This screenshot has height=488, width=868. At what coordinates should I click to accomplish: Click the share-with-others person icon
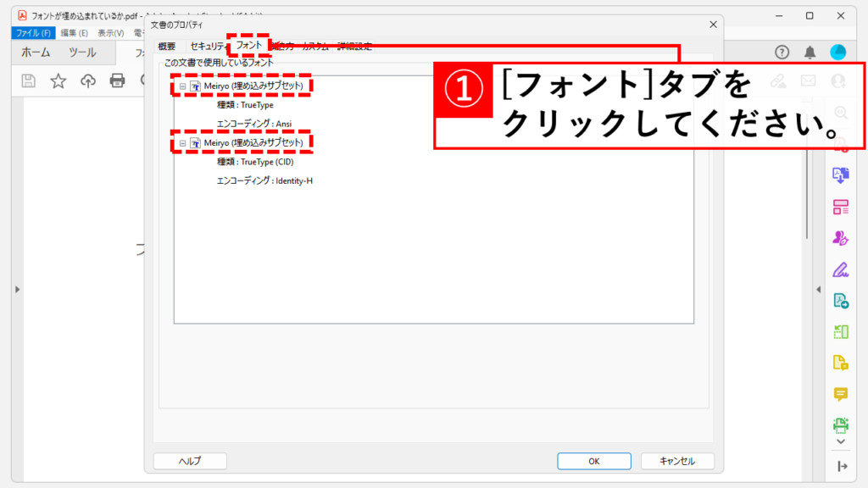click(x=838, y=80)
